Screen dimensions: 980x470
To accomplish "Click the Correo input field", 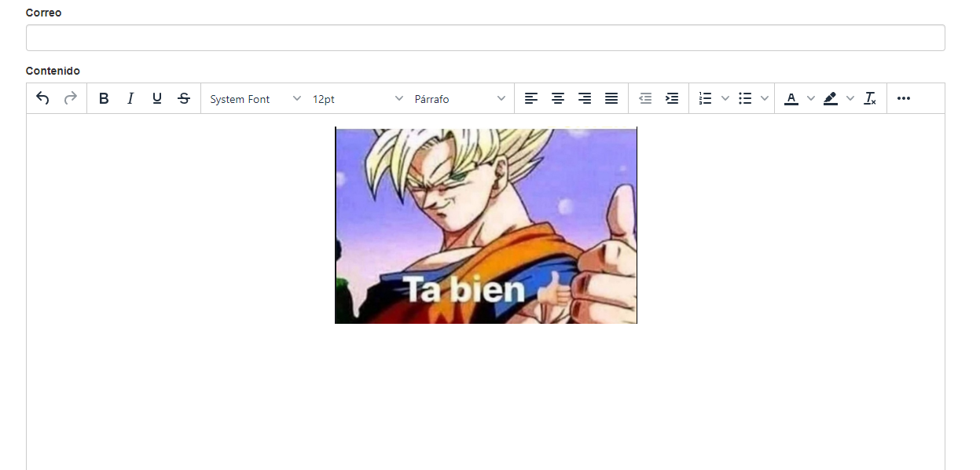I will click(x=485, y=38).
